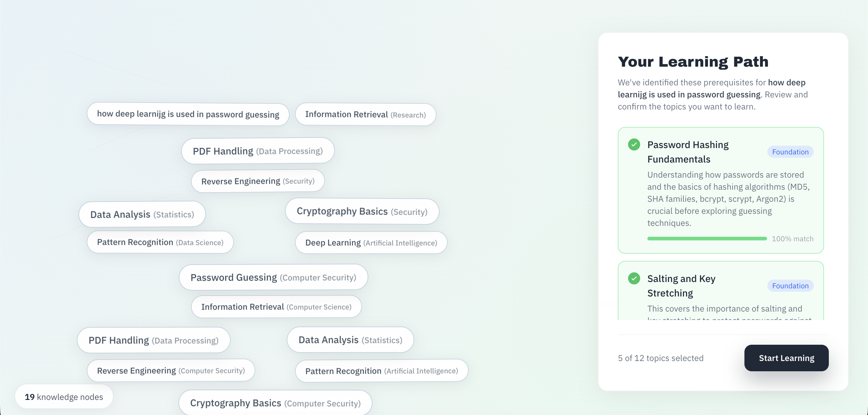Image resolution: width=868 pixels, height=415 pixels.
Task: Click Foundation badge on Salting card
Action: [x=790, y=286]
